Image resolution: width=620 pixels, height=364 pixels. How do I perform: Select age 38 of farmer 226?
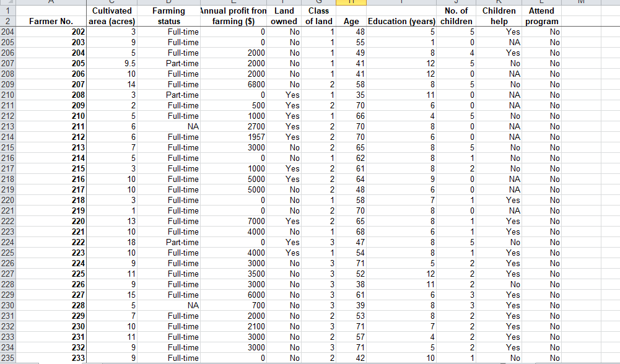pos(351,285)
